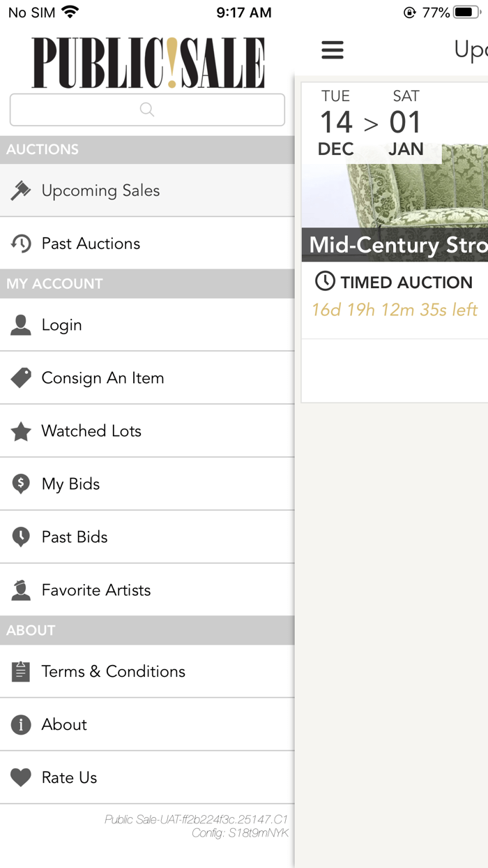Viewport: 488px width, 868px height.
Task: Tap the info icon beside About
Action: point(21,724)
